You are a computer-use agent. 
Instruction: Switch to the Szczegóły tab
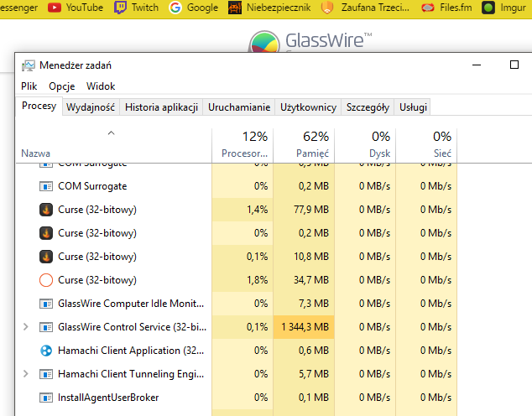(368, 107)
